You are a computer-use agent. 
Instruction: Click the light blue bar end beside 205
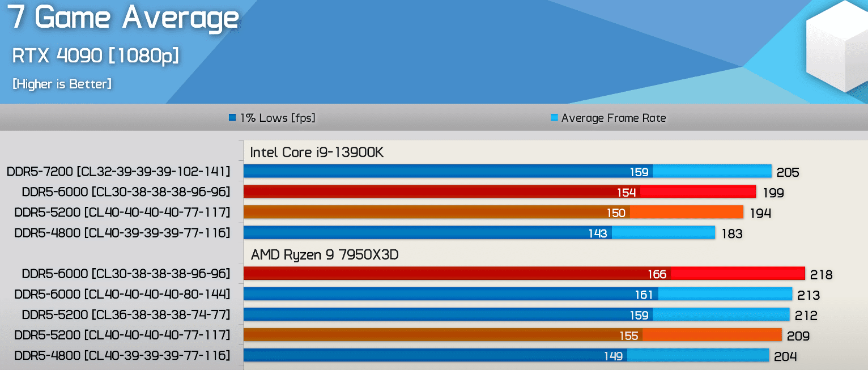[x=712, y=171]
